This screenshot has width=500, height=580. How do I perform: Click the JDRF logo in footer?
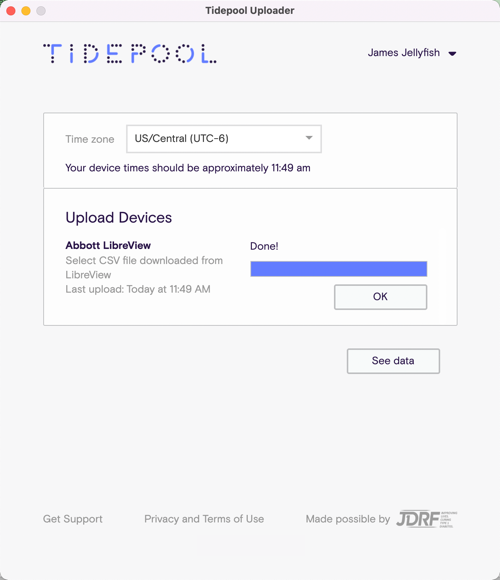coord(426,519)
